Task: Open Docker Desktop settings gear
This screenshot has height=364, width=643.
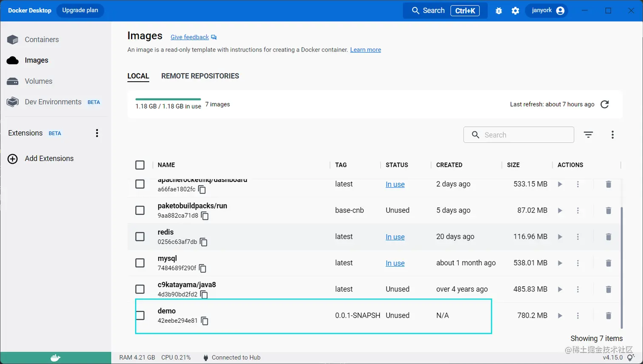Action: 515,11
